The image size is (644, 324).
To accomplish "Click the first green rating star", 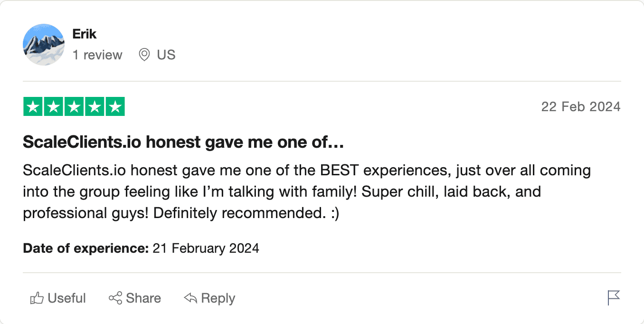I will pyautogui.click(x=33, y=106).
